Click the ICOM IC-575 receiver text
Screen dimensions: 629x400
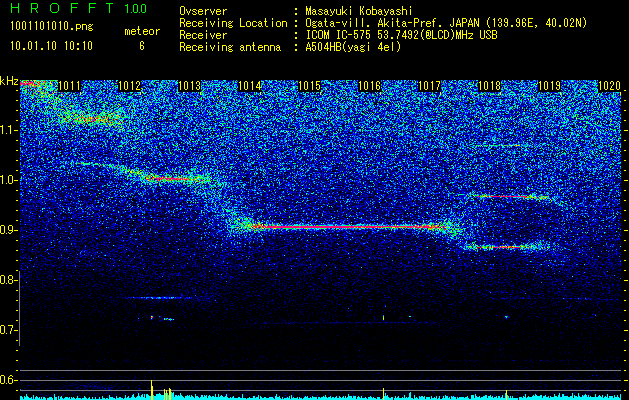tap(401, 35)
